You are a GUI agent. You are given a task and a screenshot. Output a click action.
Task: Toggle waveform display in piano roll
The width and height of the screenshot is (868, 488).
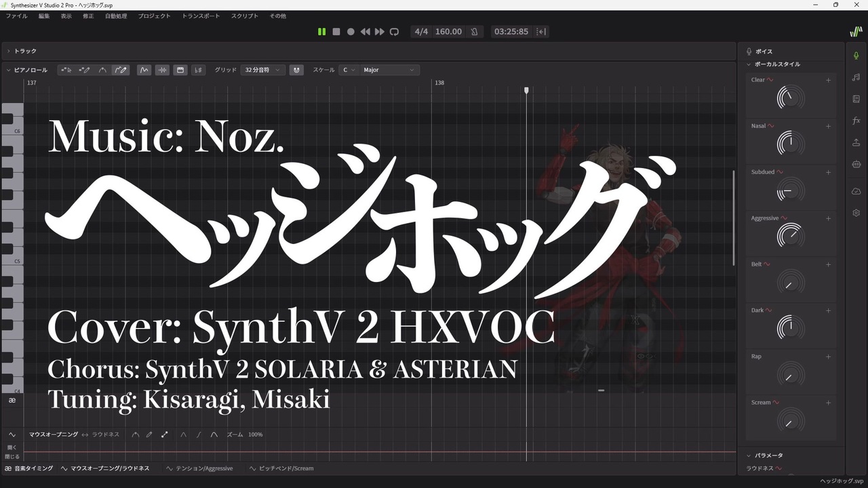click(x=162, y=70)
